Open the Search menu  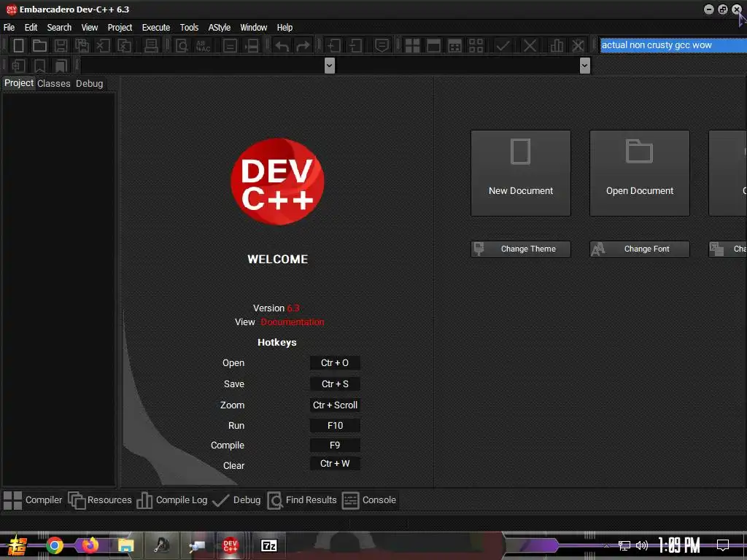[x=59, y=28]
